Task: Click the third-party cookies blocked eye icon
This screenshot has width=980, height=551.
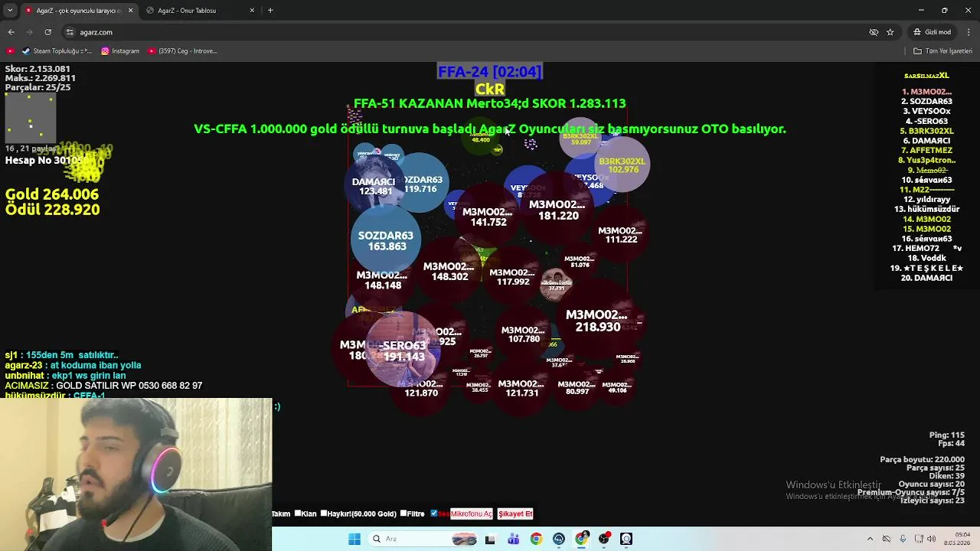Action: click(x=874, y=32)
